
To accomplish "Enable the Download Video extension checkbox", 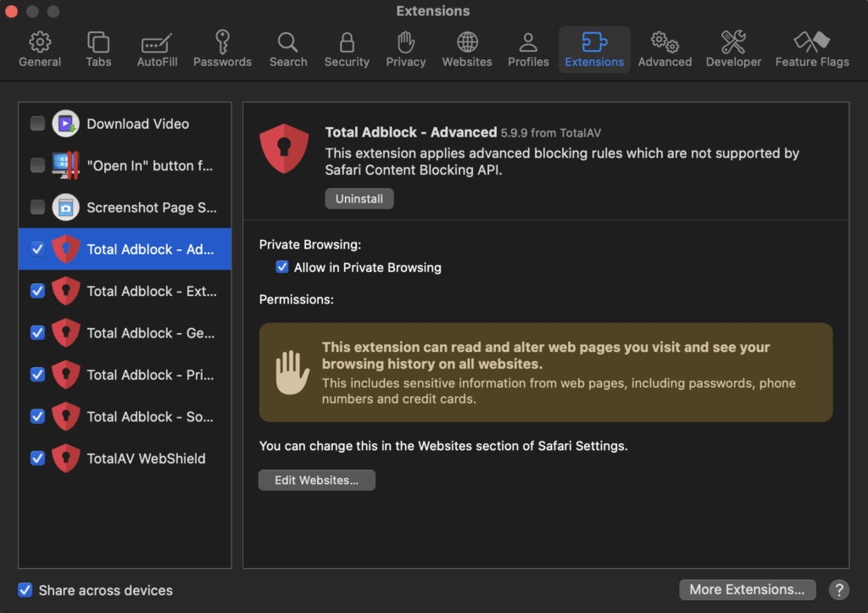I will click(37, 124).
